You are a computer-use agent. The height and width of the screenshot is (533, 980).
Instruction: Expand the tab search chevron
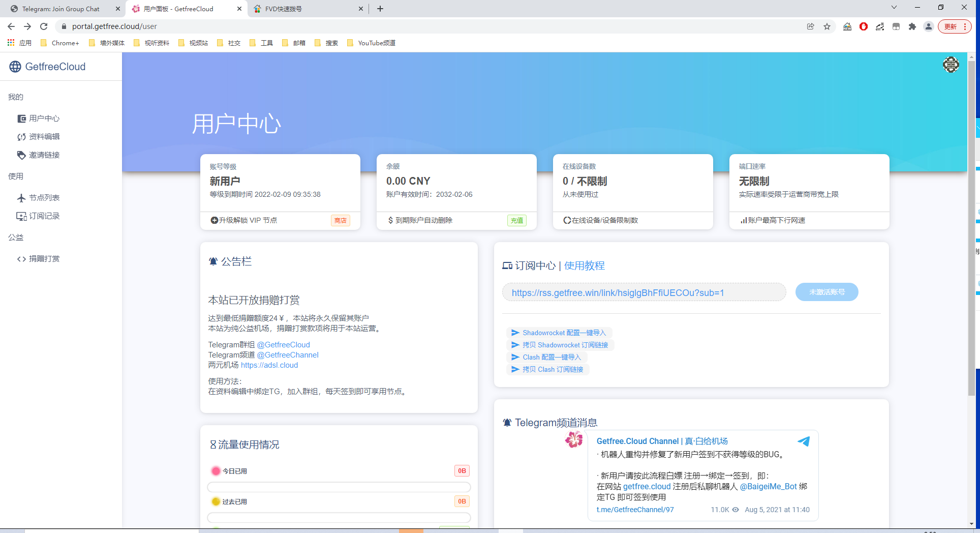(x=894, y=7)
